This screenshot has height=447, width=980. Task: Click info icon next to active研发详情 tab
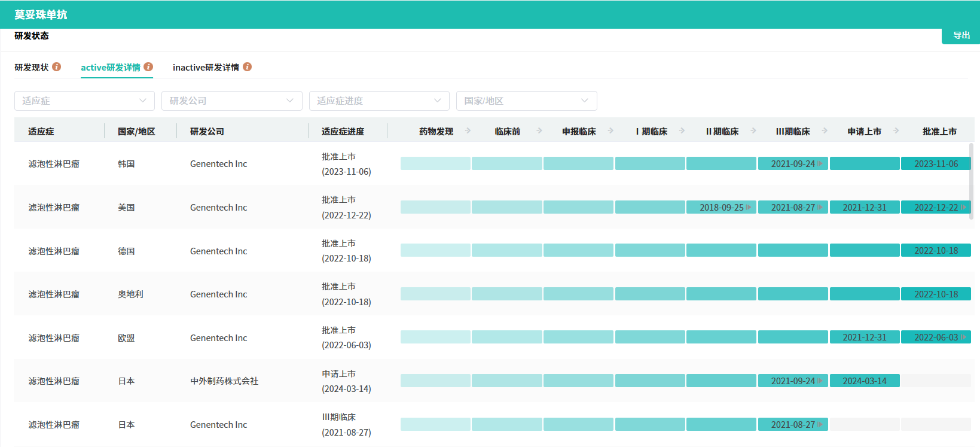148,67
